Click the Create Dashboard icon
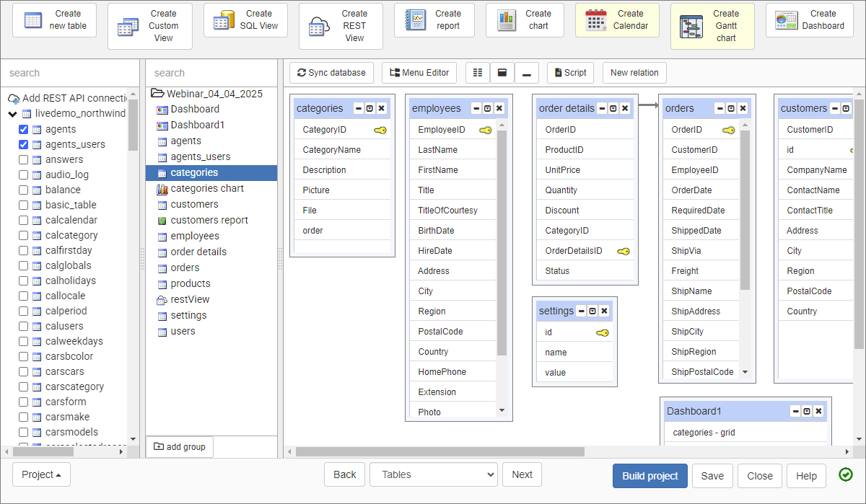 (786, 19)
